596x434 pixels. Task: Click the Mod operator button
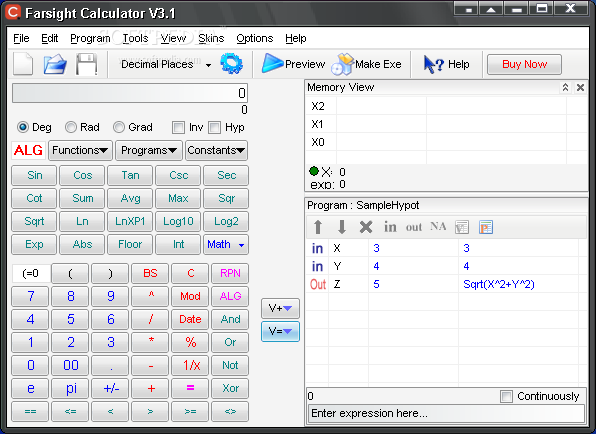pos(190,296)
